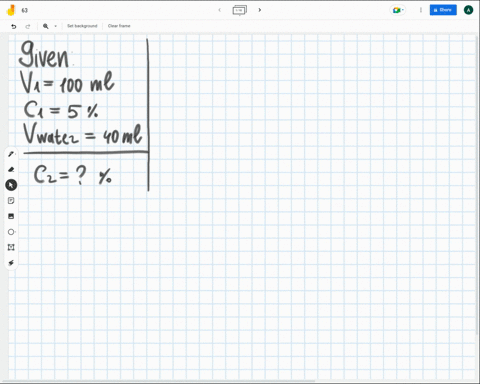
Task: Select the Laser pointer tool
Action: pyautogui.click(x=11, y=263)
